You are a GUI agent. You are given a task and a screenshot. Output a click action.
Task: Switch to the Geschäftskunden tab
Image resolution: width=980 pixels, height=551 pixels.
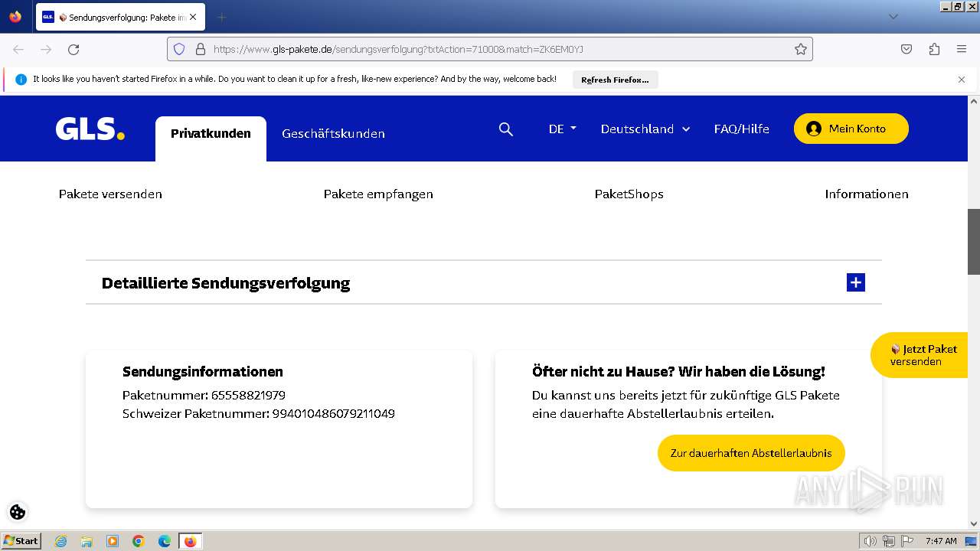[x=333, y=134]
